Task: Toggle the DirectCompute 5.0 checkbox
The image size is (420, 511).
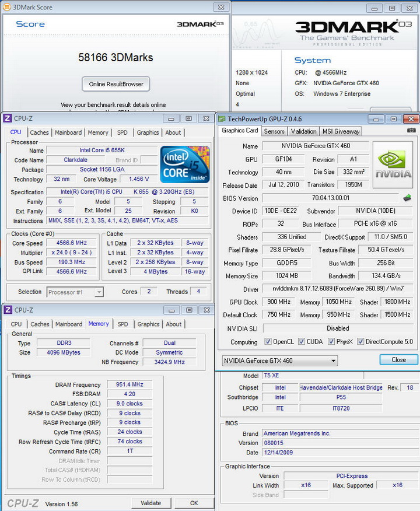Action: 360,341
